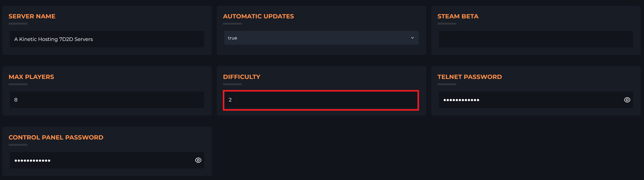This screenshot has width=644, height=180.
Task: Expand the Automatic Updates chevron arrow
Action: [x=412, y=38]
